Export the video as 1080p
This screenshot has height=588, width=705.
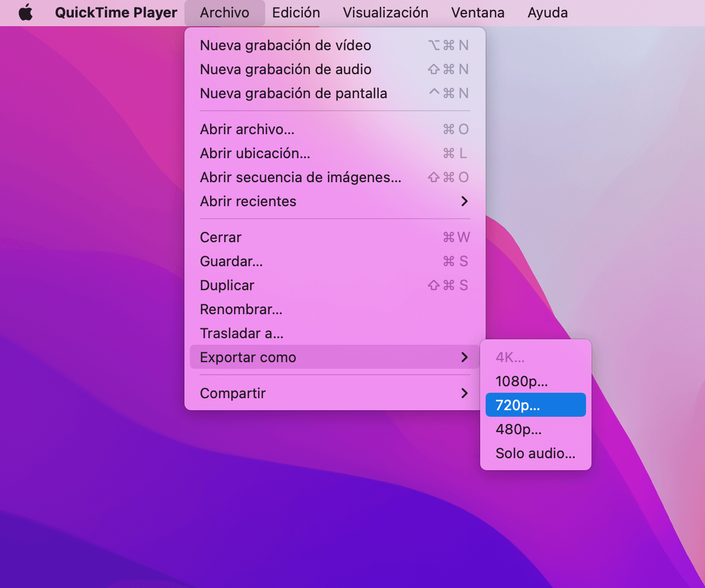[x=521, y=381]
